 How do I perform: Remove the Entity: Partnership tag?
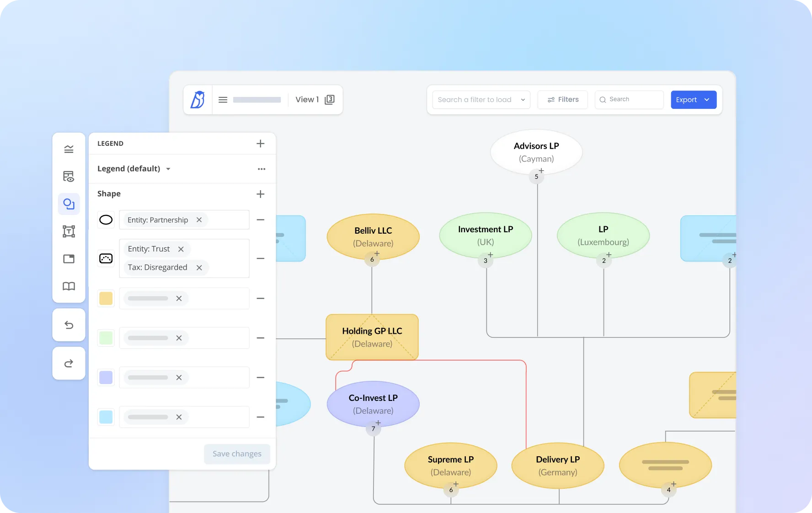point(199,220)
